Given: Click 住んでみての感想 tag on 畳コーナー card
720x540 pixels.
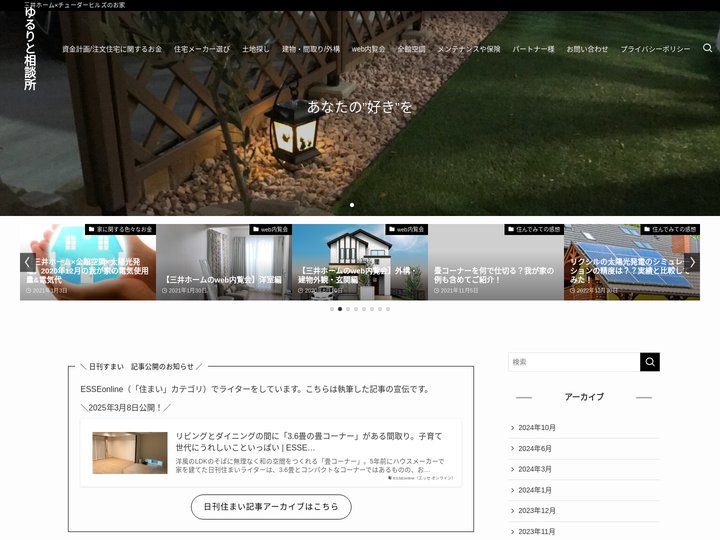Looking at the screenshot, I should pos(534,229).
